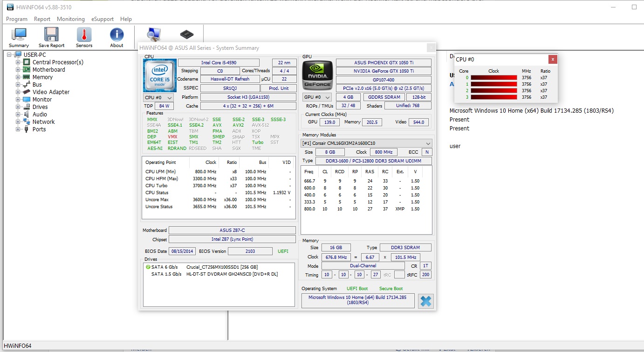This screenshot has width=644, height=352.
Task: Click the CPU Turbo operating point row
Action: pyautogui.click(x=218, y=186)
